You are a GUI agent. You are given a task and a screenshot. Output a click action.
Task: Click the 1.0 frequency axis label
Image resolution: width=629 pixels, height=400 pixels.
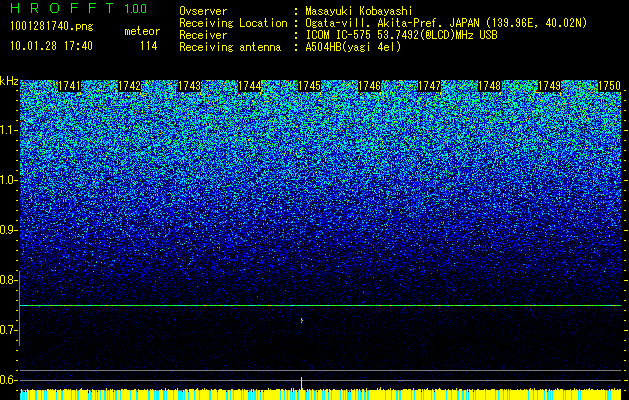8,180
